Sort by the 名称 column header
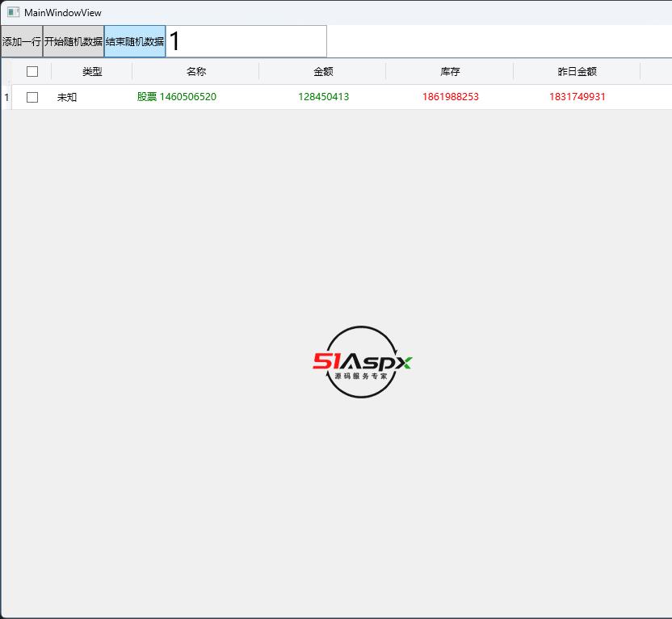This screenshot has height=619, width=672. click(x=195, y=72)
